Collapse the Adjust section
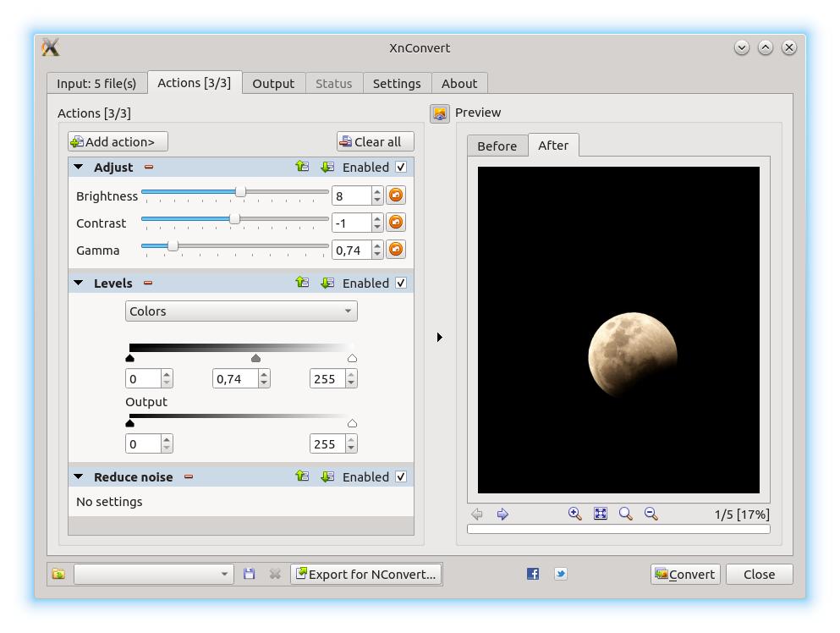Image resolution: width=840 pixels, height=633 pixels. pos(78,168)
